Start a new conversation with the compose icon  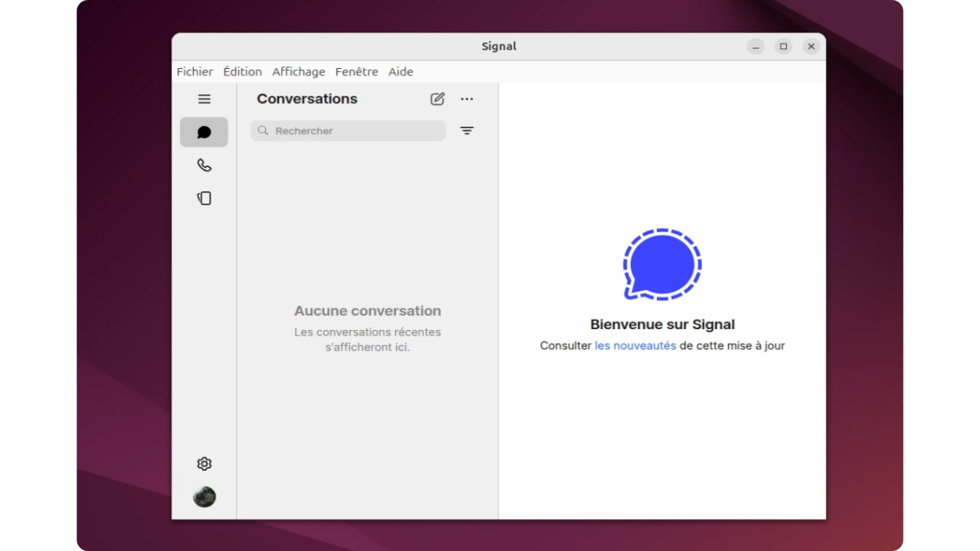tap(437, 99)
